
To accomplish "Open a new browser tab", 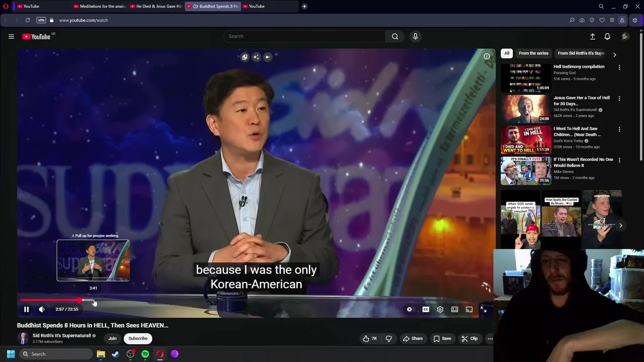I will point(304,6).
